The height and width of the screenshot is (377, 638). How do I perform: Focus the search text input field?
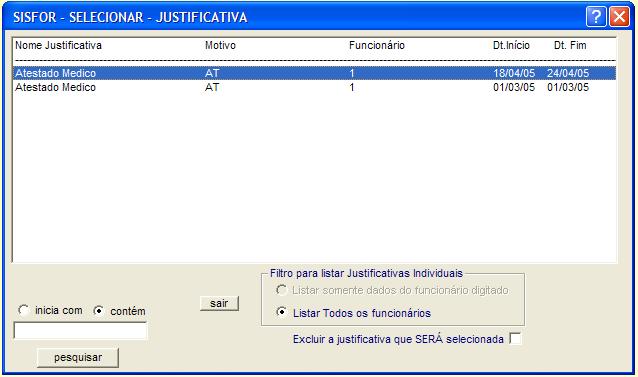coord(80,331)
